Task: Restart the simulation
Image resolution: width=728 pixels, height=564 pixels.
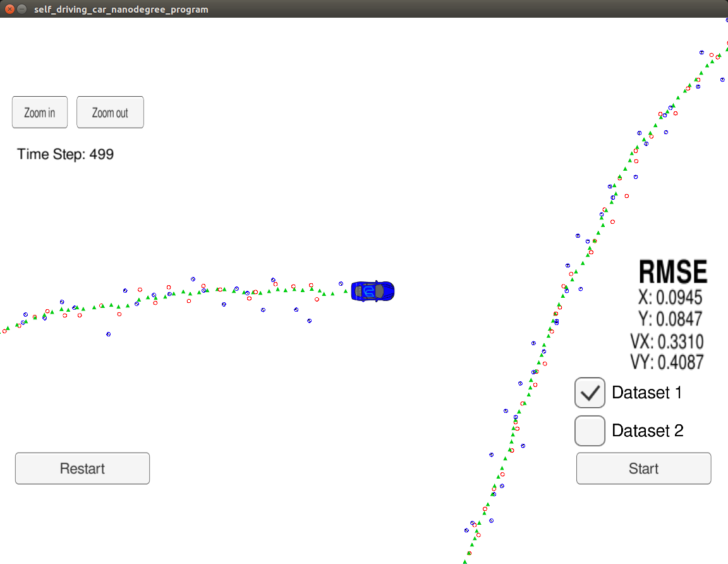Action: tap(82, 469)
